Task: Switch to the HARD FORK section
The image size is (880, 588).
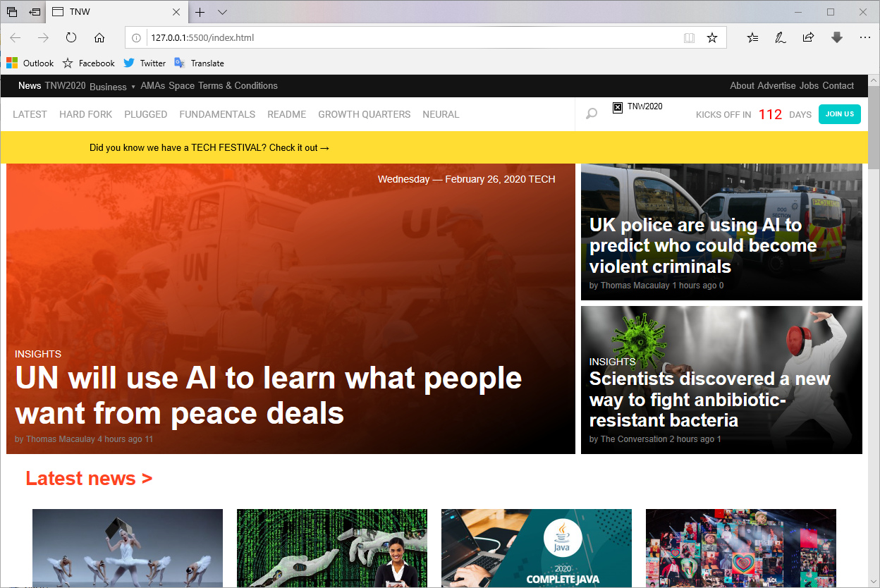Action: pos(86,114)
